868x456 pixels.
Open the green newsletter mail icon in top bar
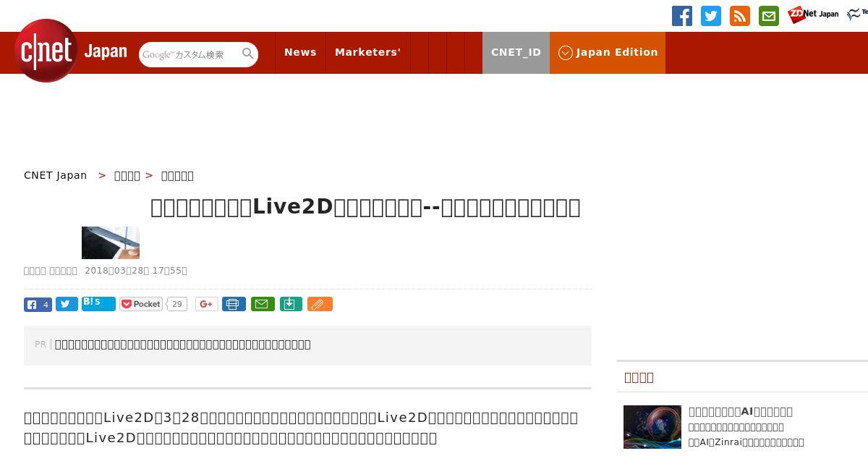click(x=769, y=16)
